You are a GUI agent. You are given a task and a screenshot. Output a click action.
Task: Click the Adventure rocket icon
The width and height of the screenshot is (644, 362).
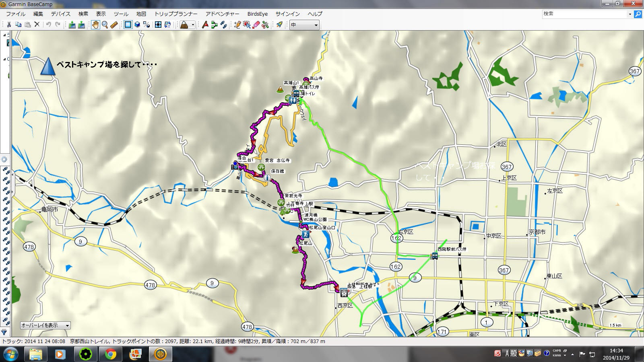tap(279, 25)
